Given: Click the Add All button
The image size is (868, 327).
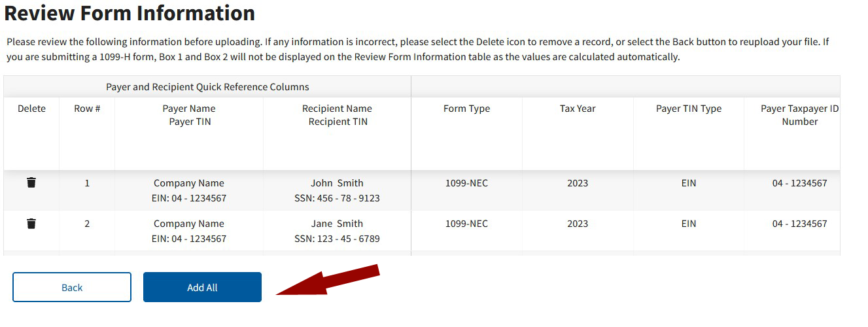Looking at the screenshot, I should (x=202, y=287).
